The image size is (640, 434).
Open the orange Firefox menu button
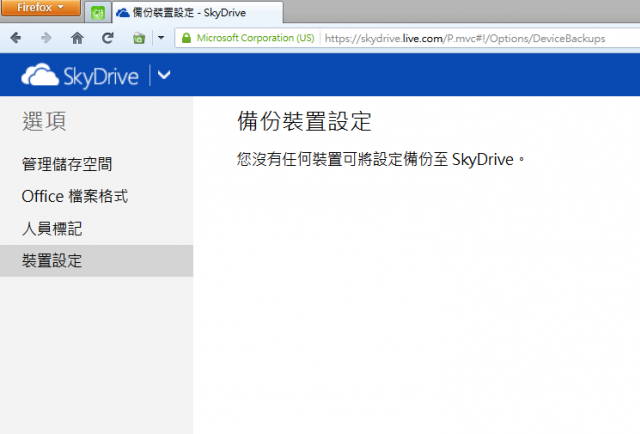(40, 7)
